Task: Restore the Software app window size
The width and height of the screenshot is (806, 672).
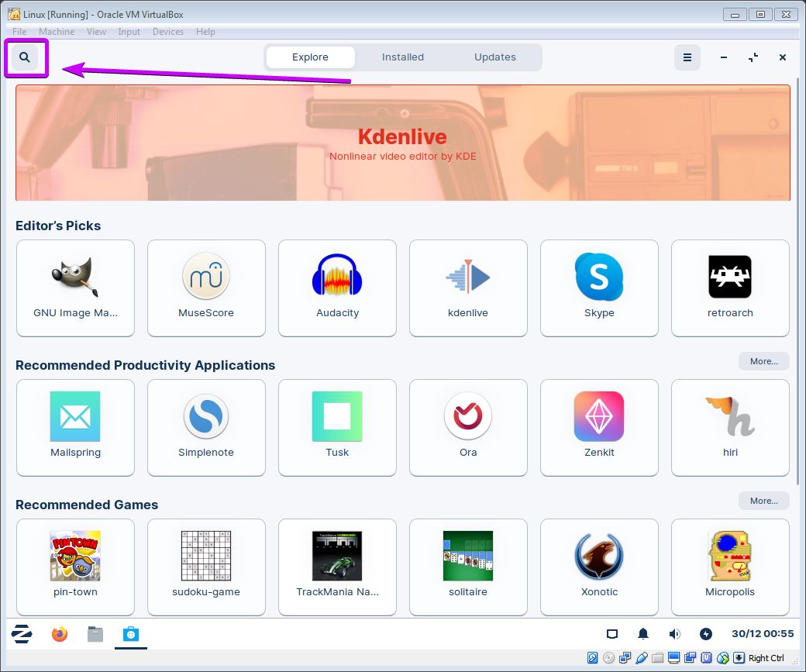Action: click(x=753, y=57)
